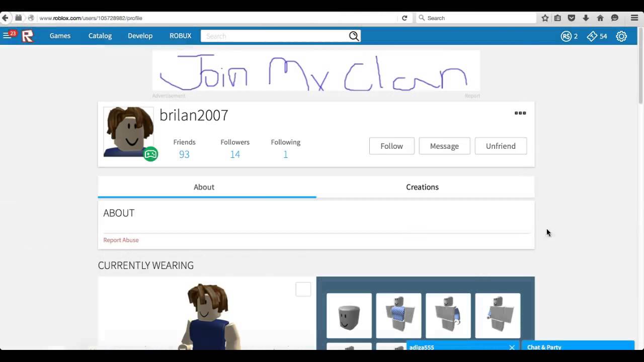Open the Develop menu
Viewport: 644px width, 362px height.
tap(140, 36)
